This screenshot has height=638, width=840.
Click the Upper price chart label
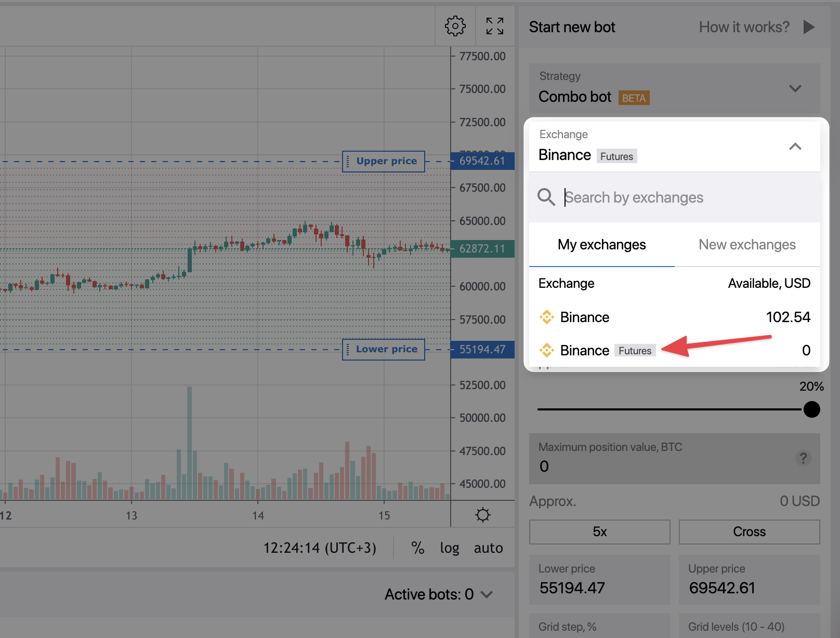pyautogui.click(x=384, y=161)
